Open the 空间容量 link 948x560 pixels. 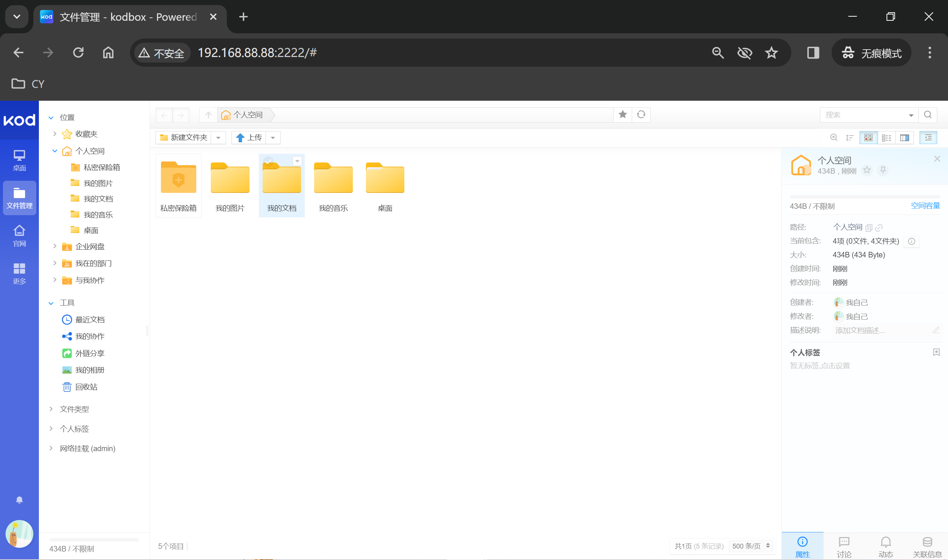[x=925, y=206]
